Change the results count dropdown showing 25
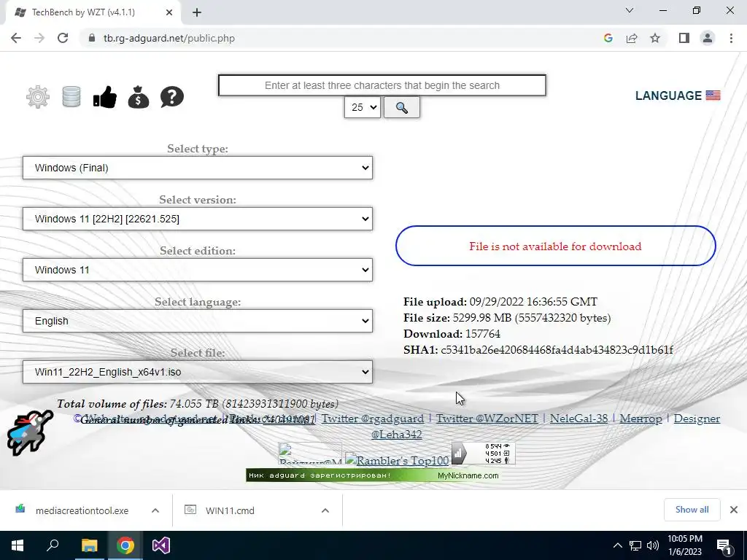Image resolution: width=747 pixels, height=560 pixels. click(363, 108)
